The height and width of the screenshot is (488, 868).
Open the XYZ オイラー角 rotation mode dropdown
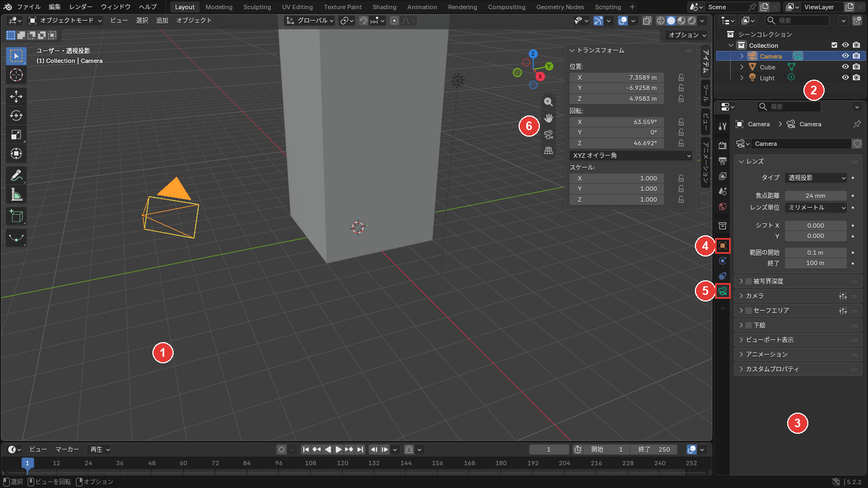631,156
